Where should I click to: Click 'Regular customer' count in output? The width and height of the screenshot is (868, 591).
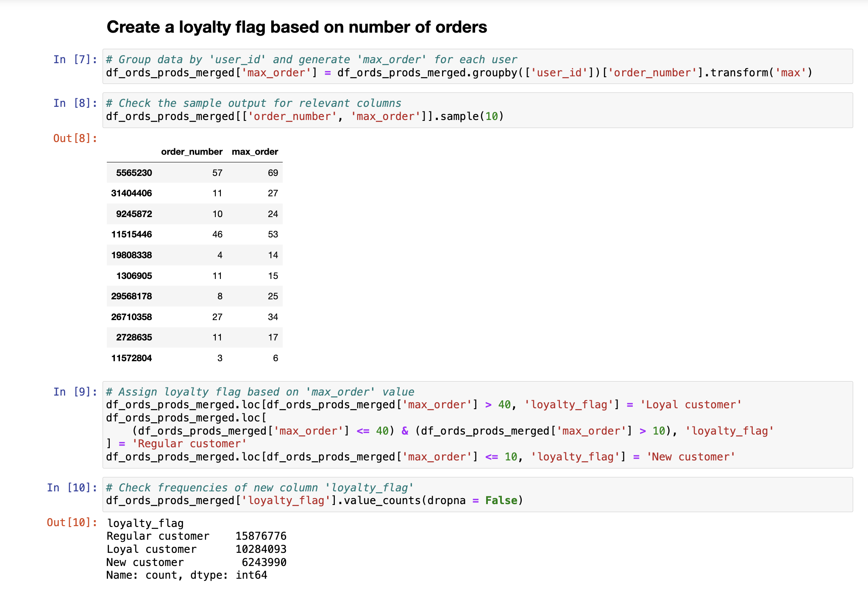(x=261, y=536)
